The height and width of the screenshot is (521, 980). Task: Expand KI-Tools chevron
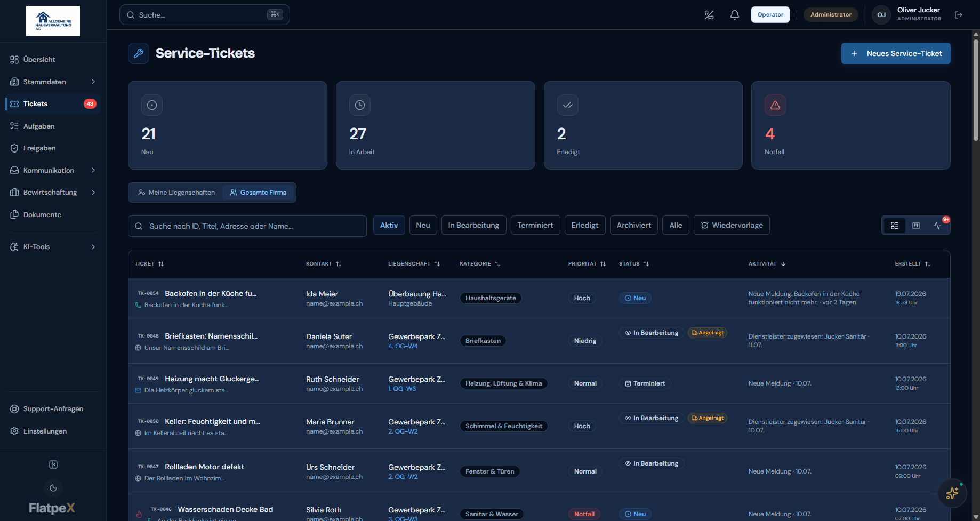click(93, 246)
